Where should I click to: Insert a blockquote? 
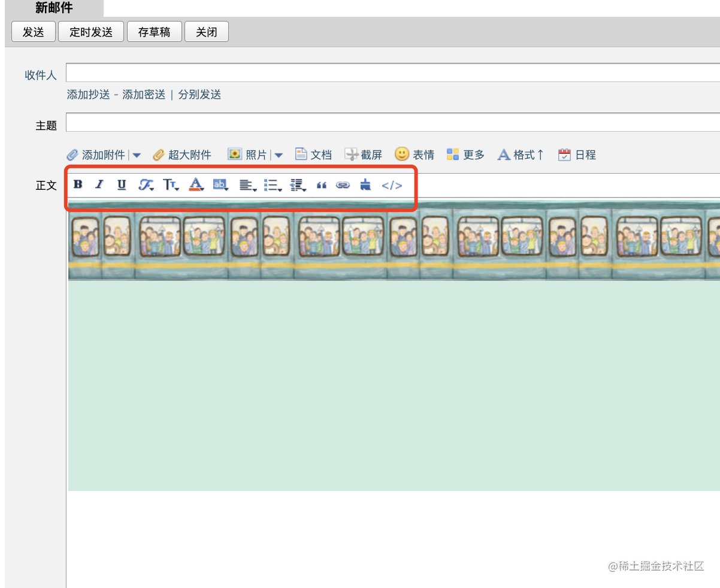coord(322,185)
